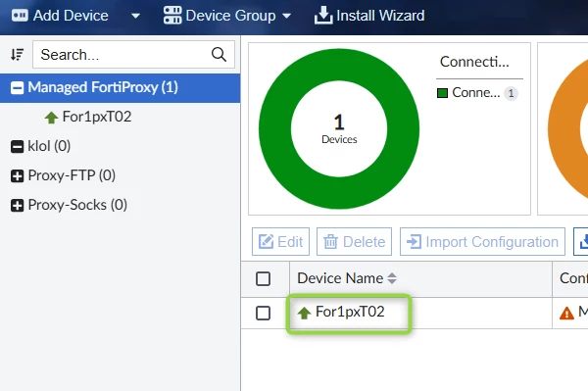Expand the Proxy-Socks group
This screenshot has width=588, height=391.
17,206
